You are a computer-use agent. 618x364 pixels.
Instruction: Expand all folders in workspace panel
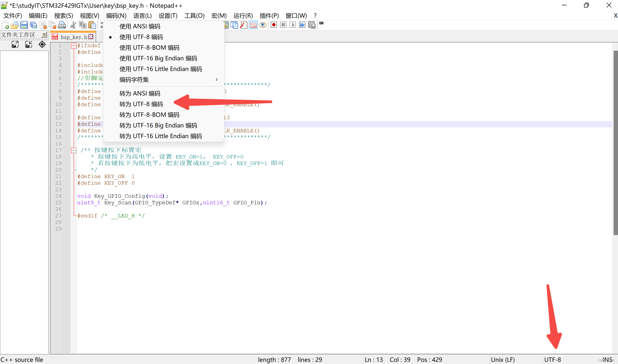(x=15, y=44)
